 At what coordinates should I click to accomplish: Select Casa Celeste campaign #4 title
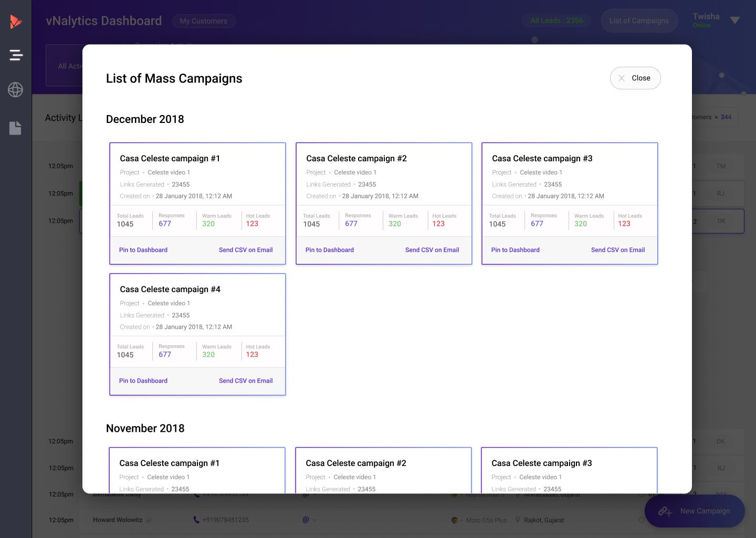[x=170, y=289]
